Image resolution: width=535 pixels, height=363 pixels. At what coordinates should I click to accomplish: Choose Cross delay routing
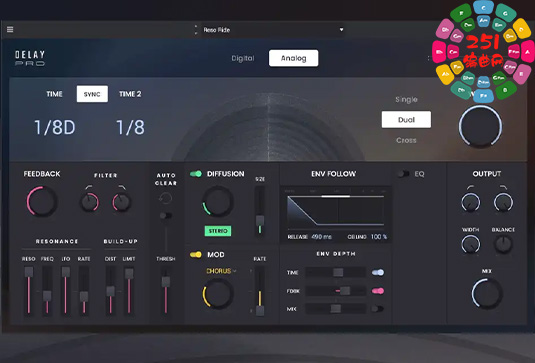coord(406,140)
